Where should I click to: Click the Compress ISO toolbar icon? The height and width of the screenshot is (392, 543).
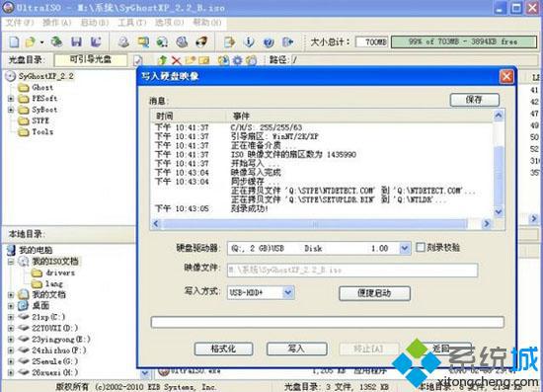pos(143,42)
